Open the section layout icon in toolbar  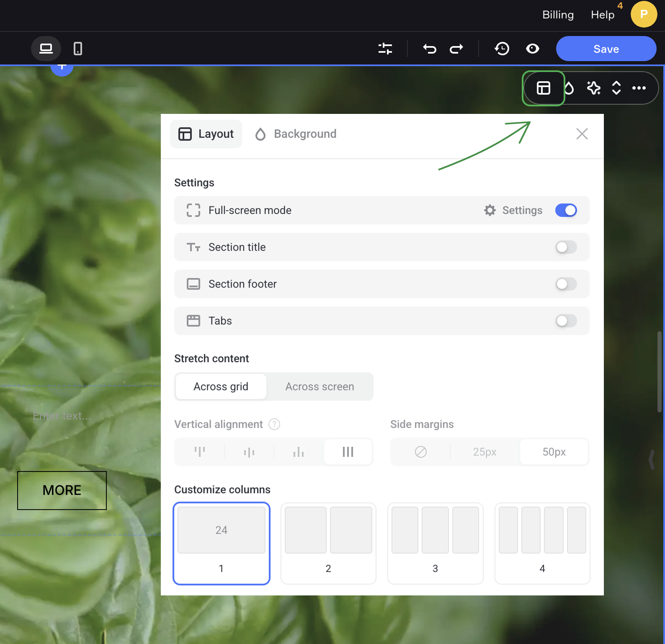pyautogui.click(x=544, y=88)
